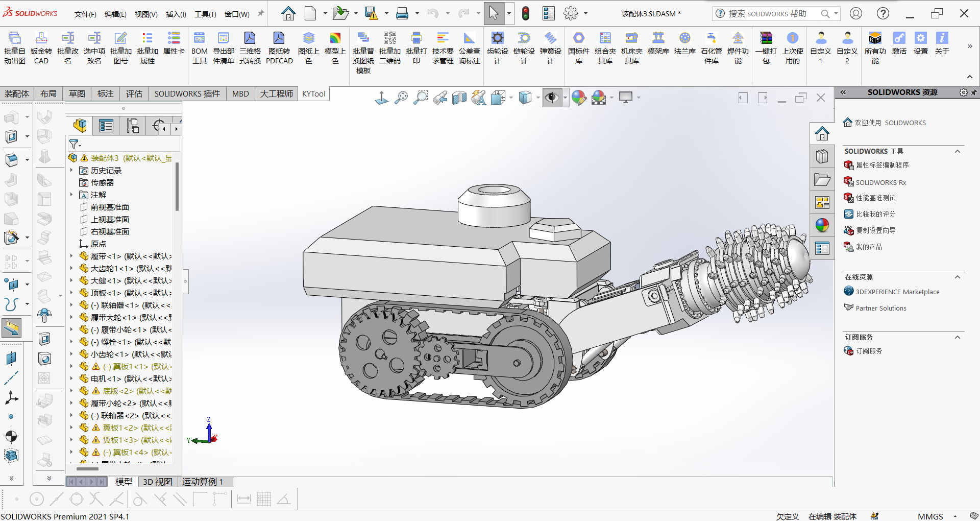Switch to the 草图 tab
This screenshot has width=980, height=521.
click(x=77, y=94)
